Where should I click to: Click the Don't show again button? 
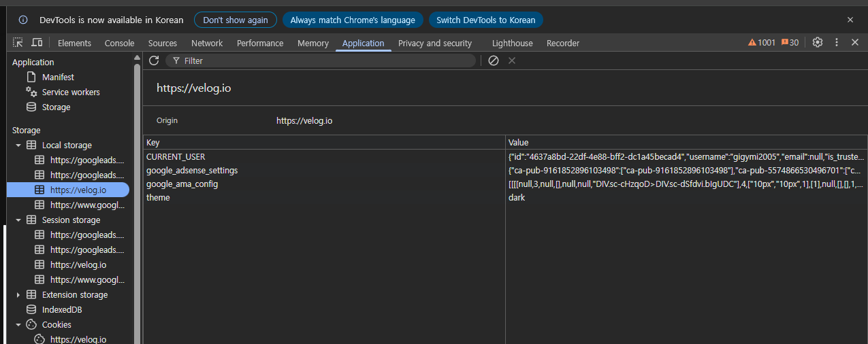(x=236, y=20)
